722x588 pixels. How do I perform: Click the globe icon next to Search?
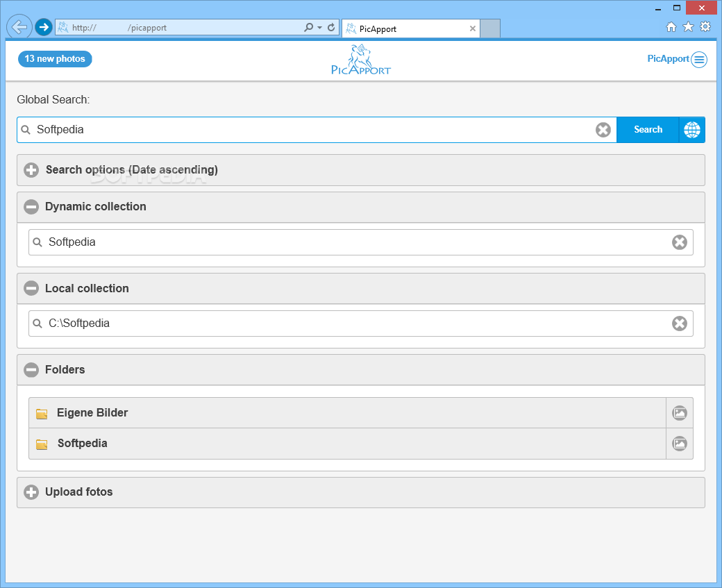692,130
